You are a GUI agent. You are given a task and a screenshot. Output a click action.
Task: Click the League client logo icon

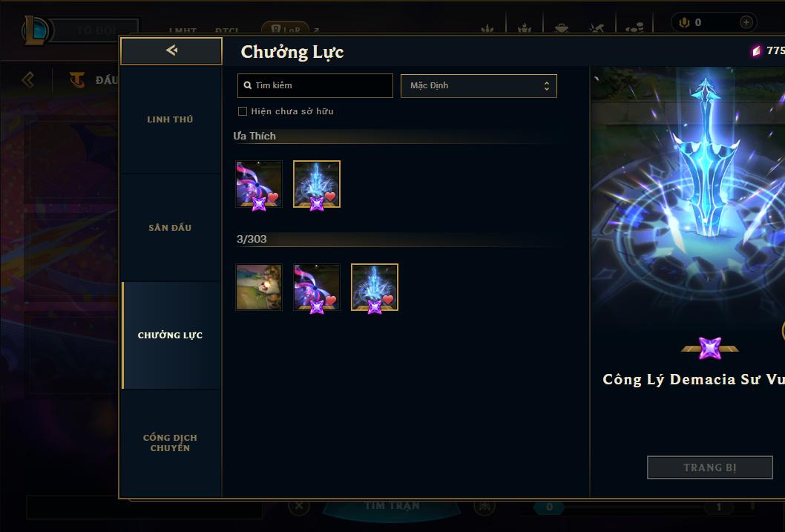click(x=35, y=30)
